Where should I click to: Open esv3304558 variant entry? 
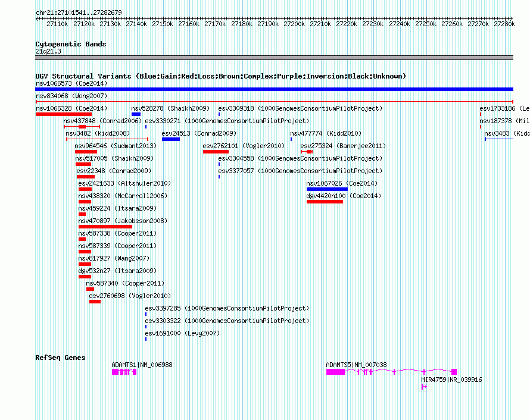pos(300,158)
